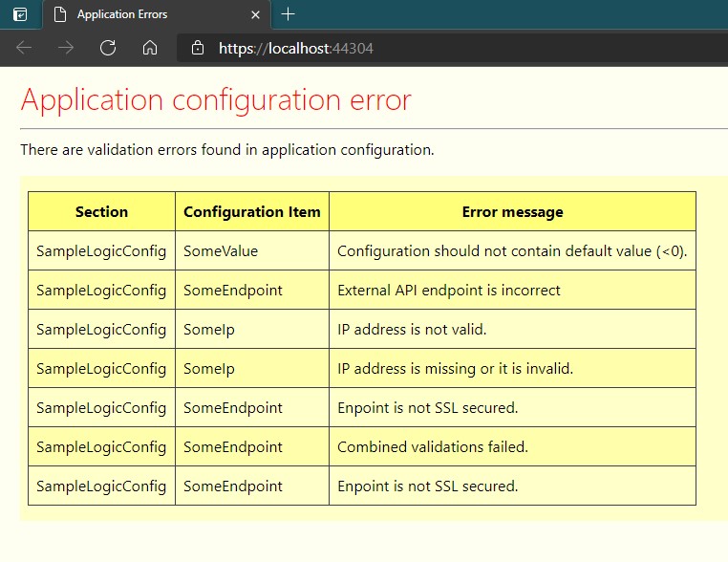The width and height of the screenshot is (728, 562).
Task: Open a new tab with plus button
Action: [x=288, y=14]
